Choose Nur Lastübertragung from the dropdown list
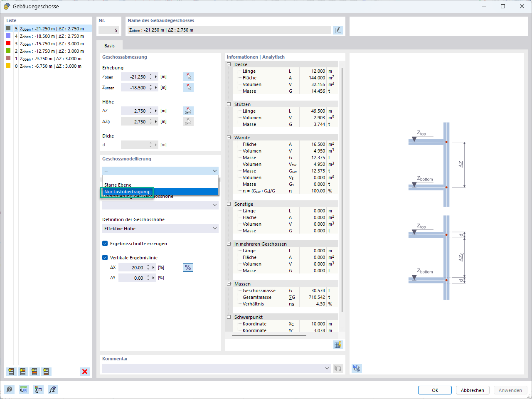Viewport: 532px width, 399px height. (x=160, y=192)
